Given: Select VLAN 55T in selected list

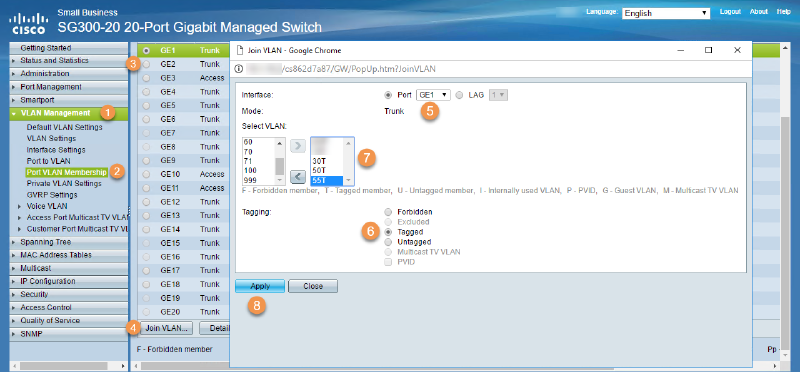Looking at the screenshot, I should pos(327,180).
